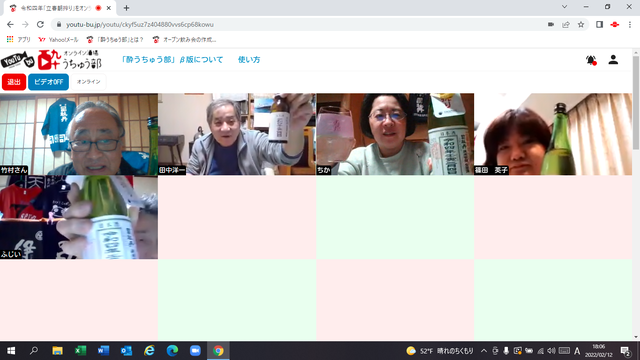
Task: Select ふじい's video tile
Action: [79, 217]
